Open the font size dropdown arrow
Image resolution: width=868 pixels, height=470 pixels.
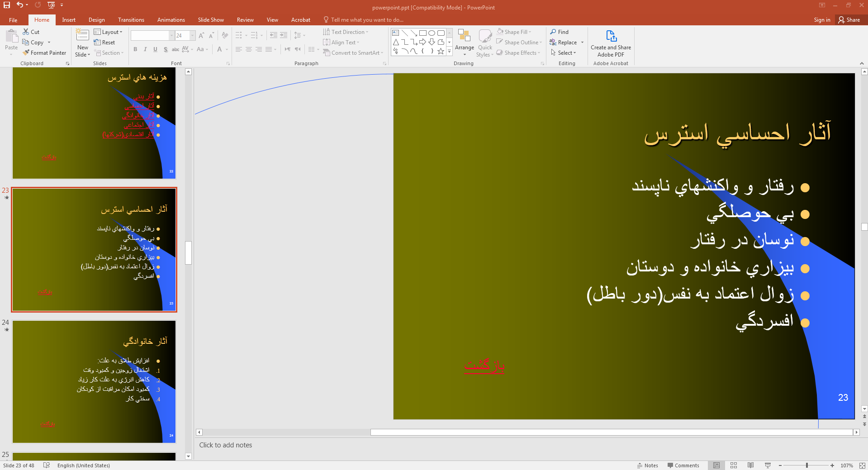[x=192, y=35]
